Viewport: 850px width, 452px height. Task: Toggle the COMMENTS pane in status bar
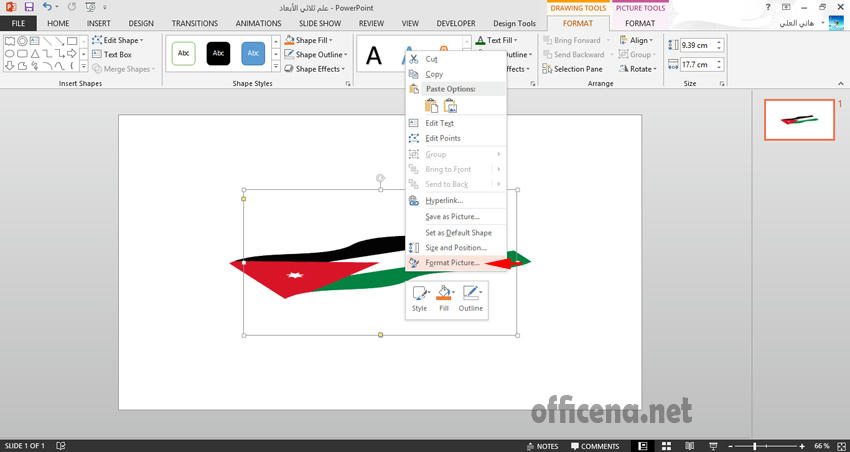click(x=595, y=446)
